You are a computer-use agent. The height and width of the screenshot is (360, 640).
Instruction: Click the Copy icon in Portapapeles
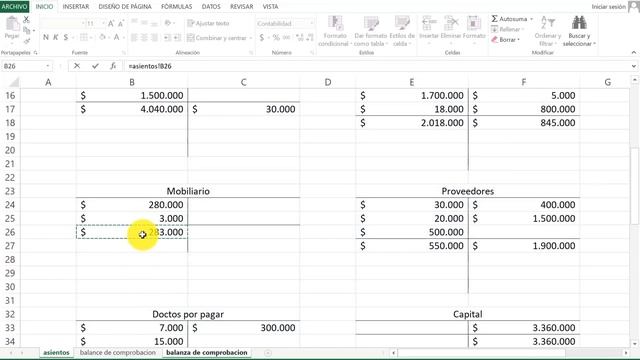pos(27,30)
